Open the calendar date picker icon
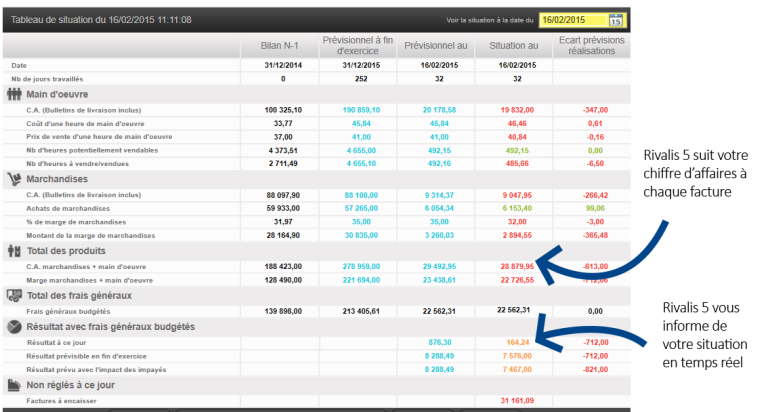 [x=616, y=20]
